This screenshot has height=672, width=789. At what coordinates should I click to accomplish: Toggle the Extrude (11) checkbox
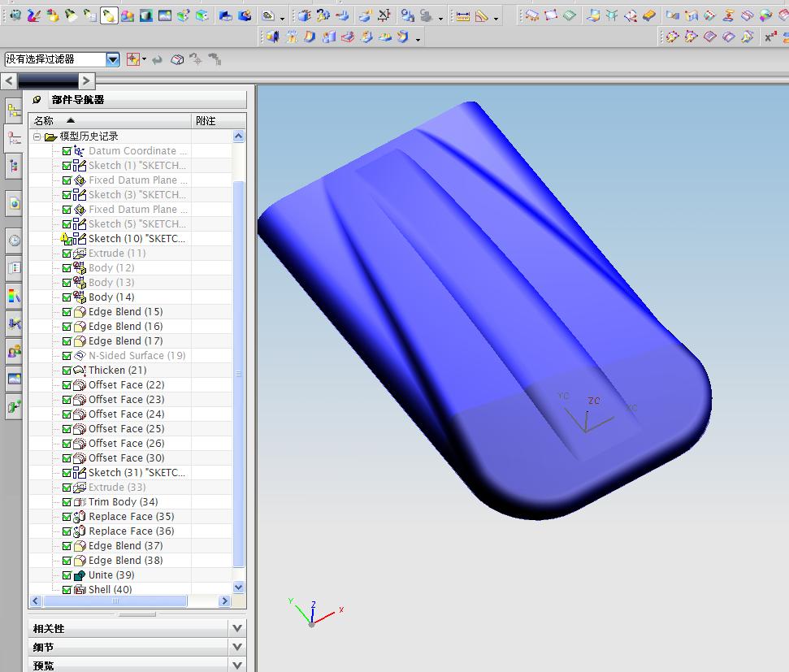pos(67,254)
